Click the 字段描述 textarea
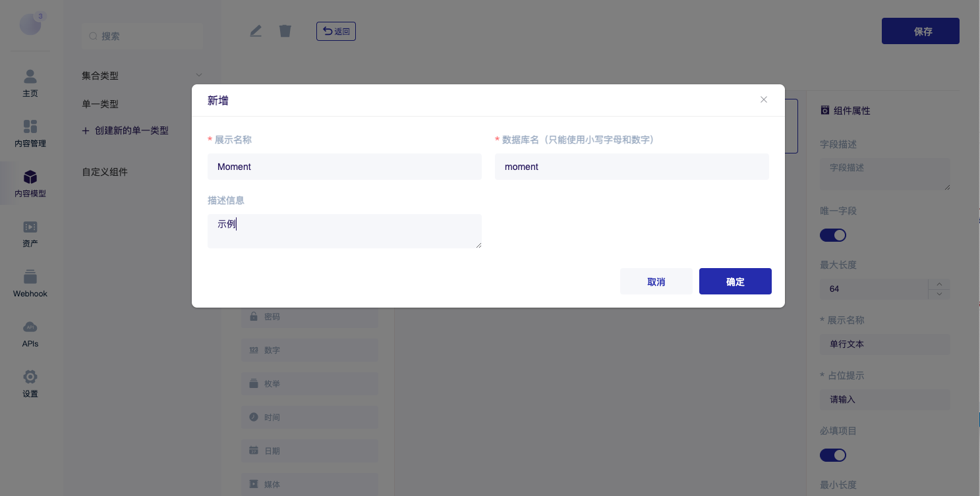The image size is (980, 496). [x=885, y=175]
